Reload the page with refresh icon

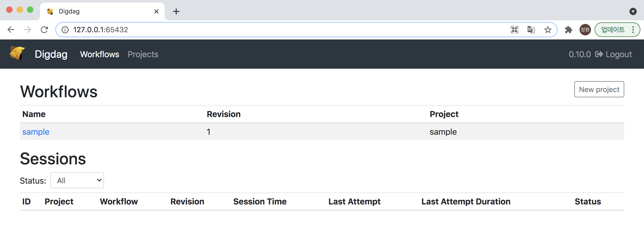tap(44, 30)
